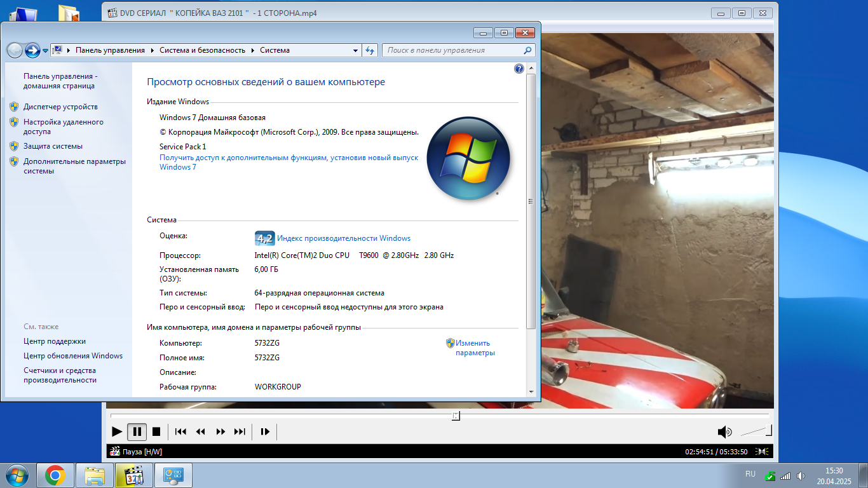The image size is (868, 488).
Task: Rewind the video with decrease speed button
Action: [201, 432]
